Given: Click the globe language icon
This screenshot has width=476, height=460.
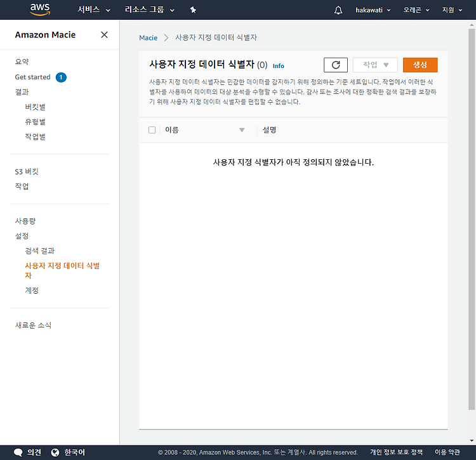Looking at the screenshot, I should [x=55, y=452].
